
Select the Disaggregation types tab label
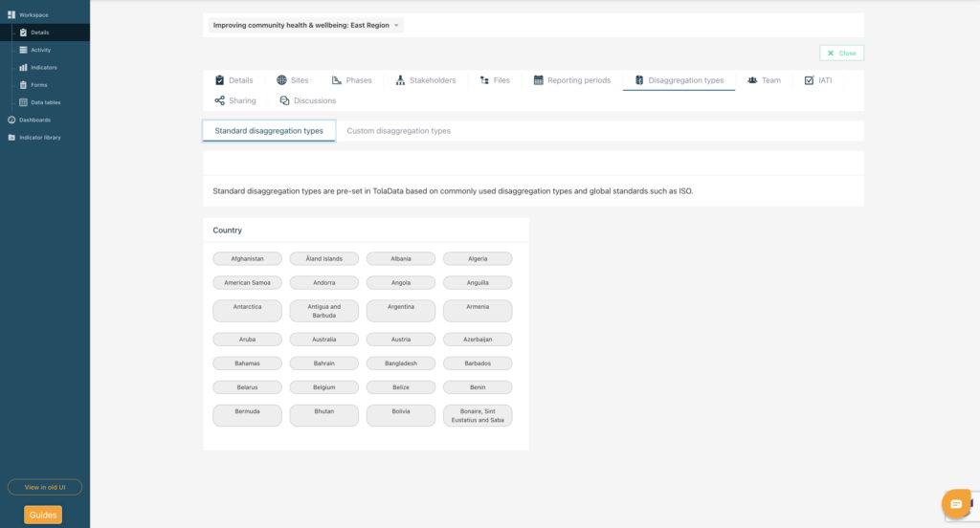(685, 80)
